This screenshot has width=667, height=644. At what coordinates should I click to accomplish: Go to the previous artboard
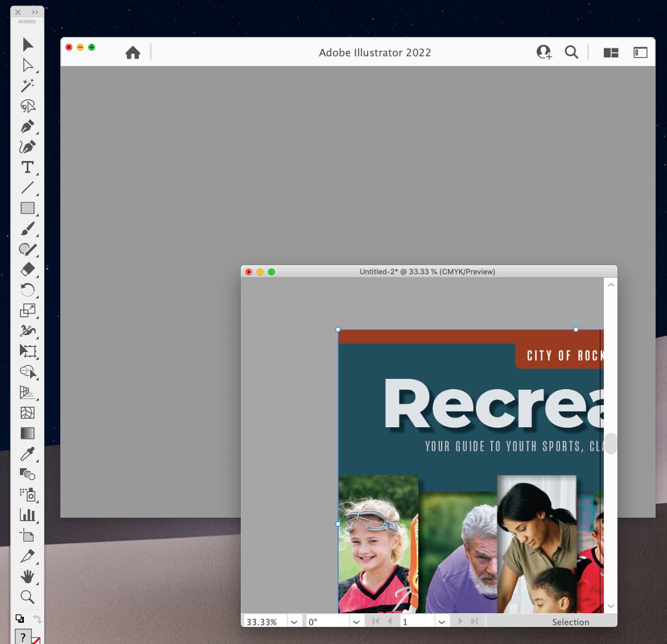(x=390, y=621)
